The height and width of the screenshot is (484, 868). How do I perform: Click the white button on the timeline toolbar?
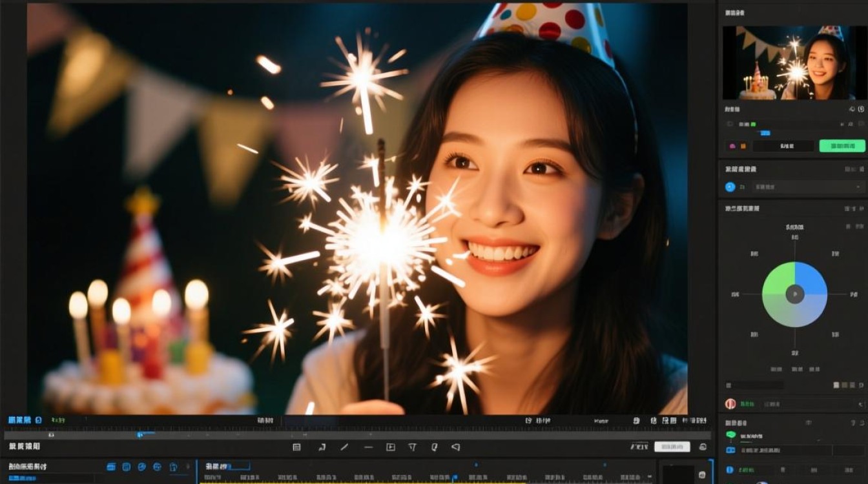pyautogui.click(x=672, y=447)
